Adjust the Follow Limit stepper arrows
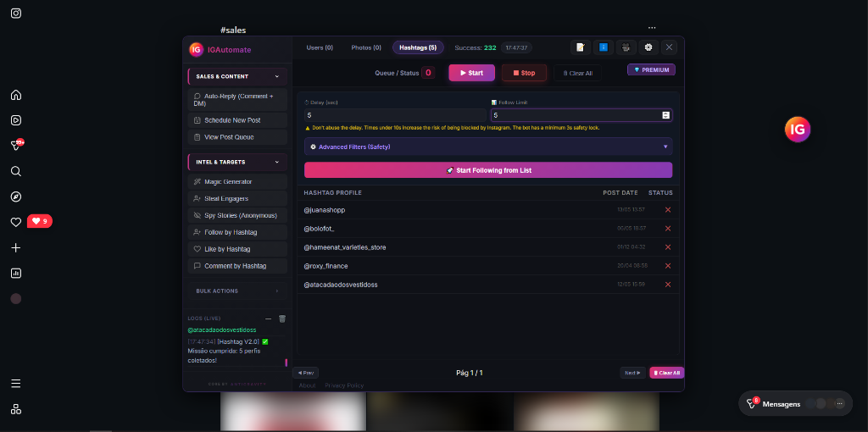The height and width of the screenshot is (432, 868). coord(666,115)
